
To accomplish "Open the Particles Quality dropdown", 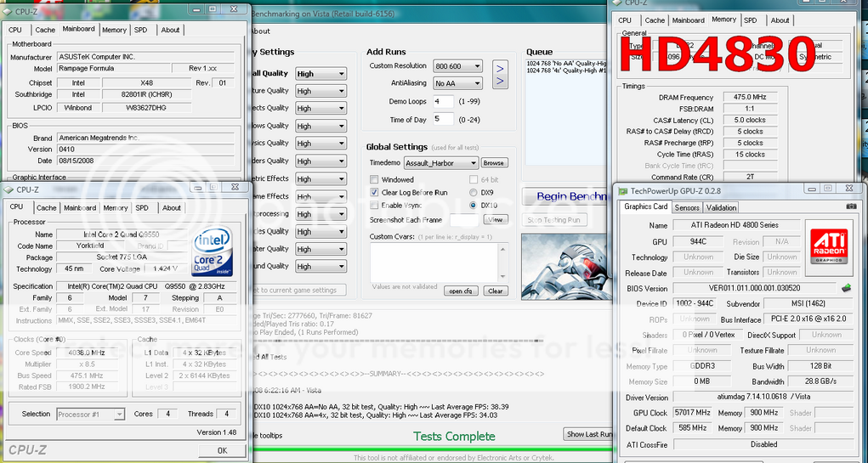I will coord(321,231).
